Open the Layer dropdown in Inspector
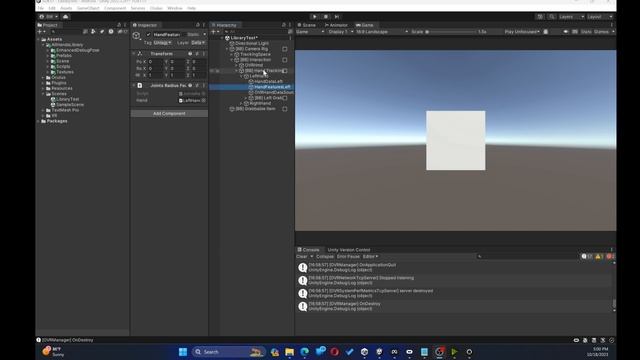Viewport: 640px width, 360px height. click(x=198, y=43)
